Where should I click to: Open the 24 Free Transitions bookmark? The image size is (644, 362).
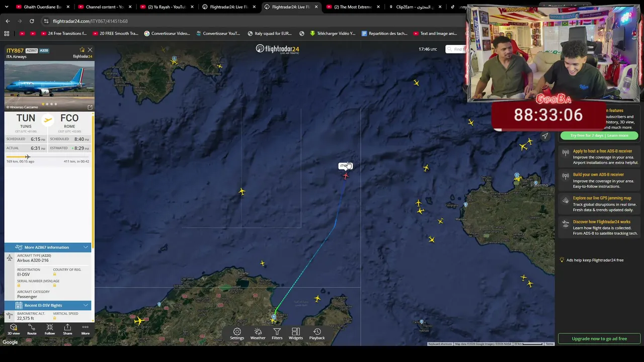pyautogui.click(x=63, y=34)
